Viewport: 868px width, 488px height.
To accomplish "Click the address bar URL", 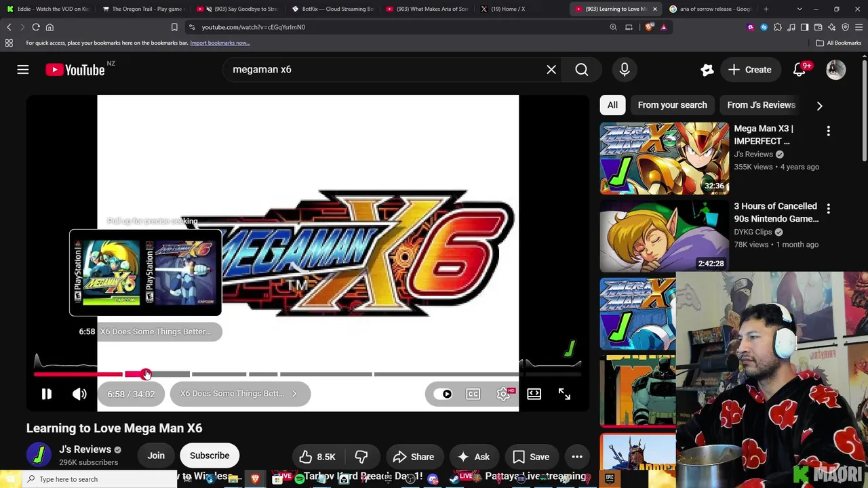I will pyautogui.click(x=253, y=27).
